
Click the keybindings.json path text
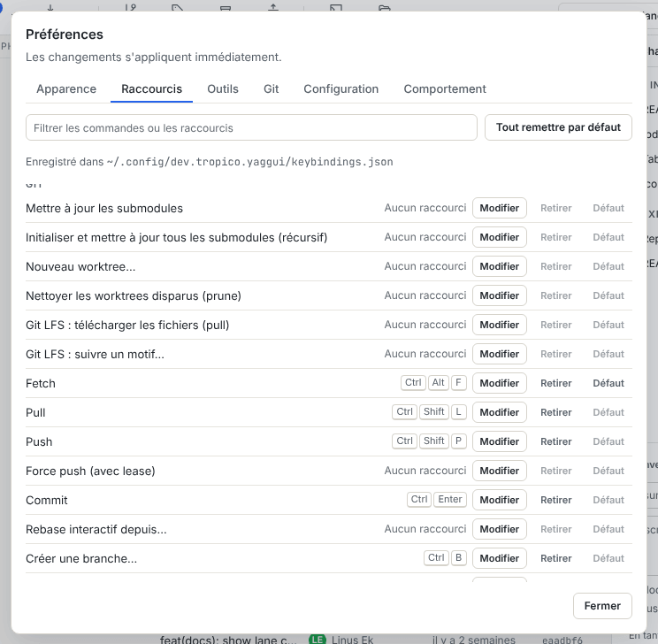250,162
